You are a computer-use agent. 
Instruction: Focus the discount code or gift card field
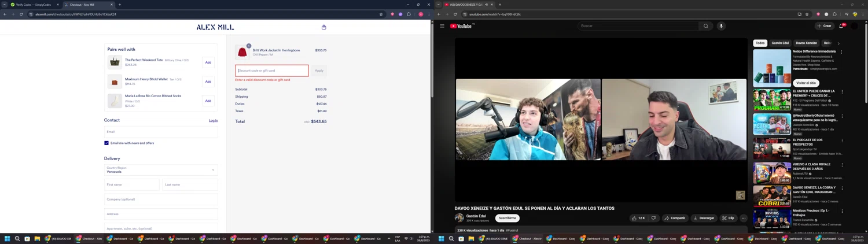click(272, 71)
